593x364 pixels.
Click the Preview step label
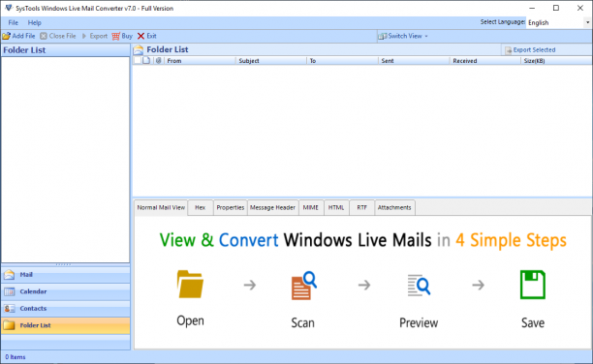pyautogui.click(x=419, y=322)
